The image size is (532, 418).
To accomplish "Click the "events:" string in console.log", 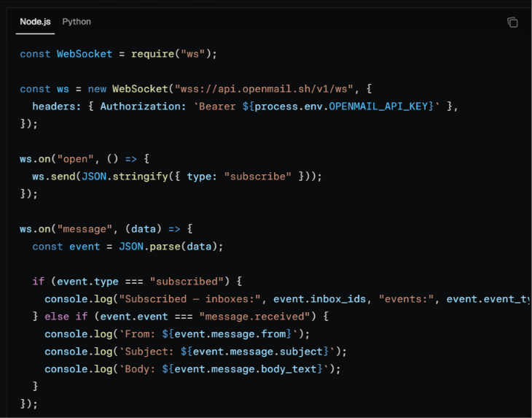I will pos(406,299).
